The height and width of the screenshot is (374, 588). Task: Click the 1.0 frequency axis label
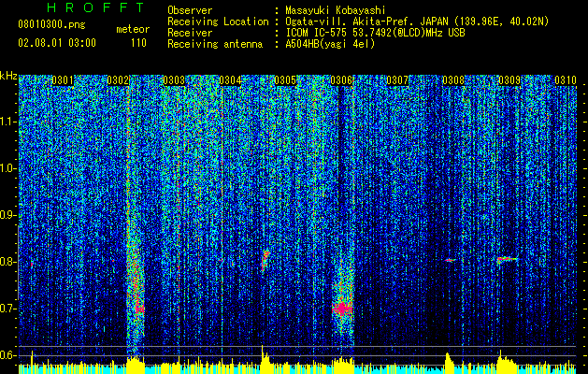[x=8, y=168]
